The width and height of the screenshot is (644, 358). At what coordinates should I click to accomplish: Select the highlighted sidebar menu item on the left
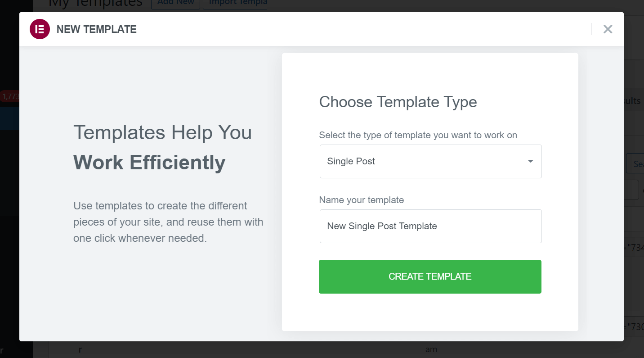[x=10, y=118]
